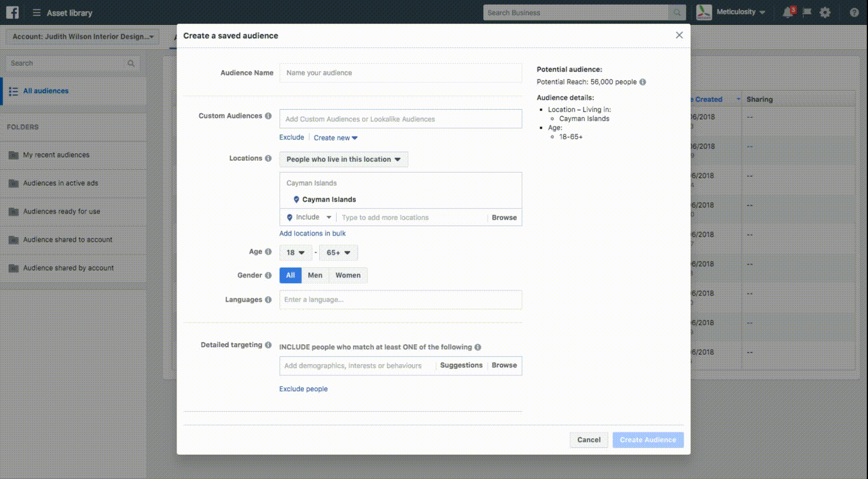Open the minimum age 18 dropdown
The image size is (868, 479).
pyautogui.click(x=295, y=253)
